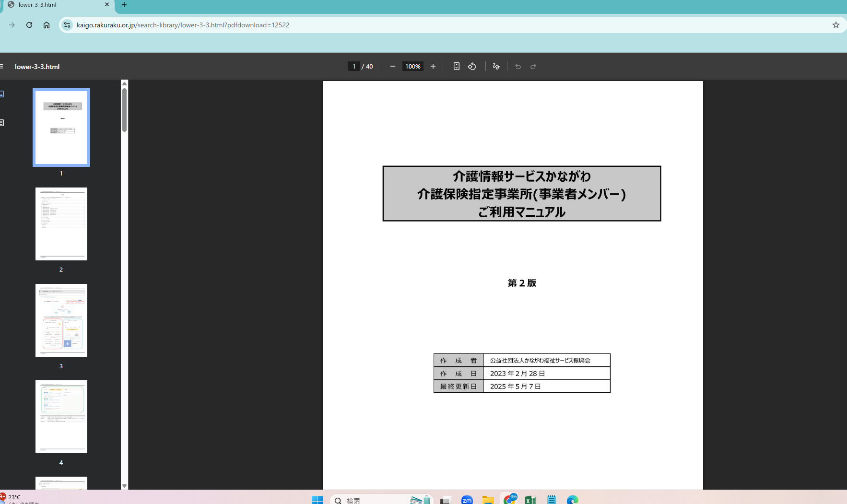Zoom in the PDF document
The height and width of the screenshot is (504, 847).
click(x=433, y=67)
